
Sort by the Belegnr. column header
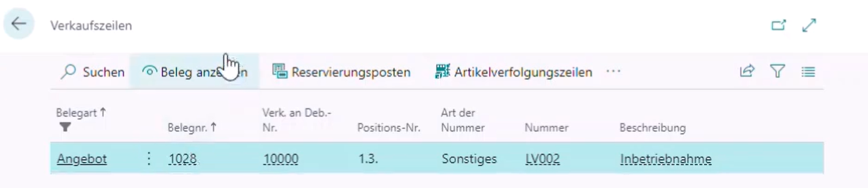pyautogui.click(x=192, y=127)
